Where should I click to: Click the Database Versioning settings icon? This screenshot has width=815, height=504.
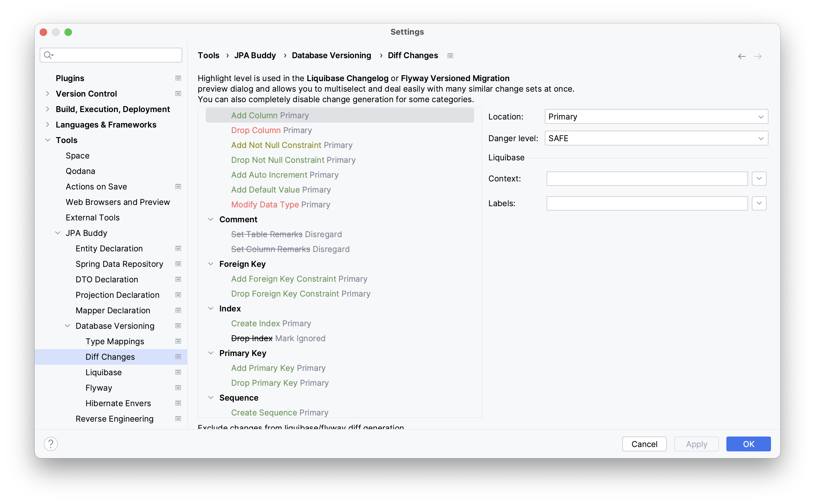coord(180,326)
